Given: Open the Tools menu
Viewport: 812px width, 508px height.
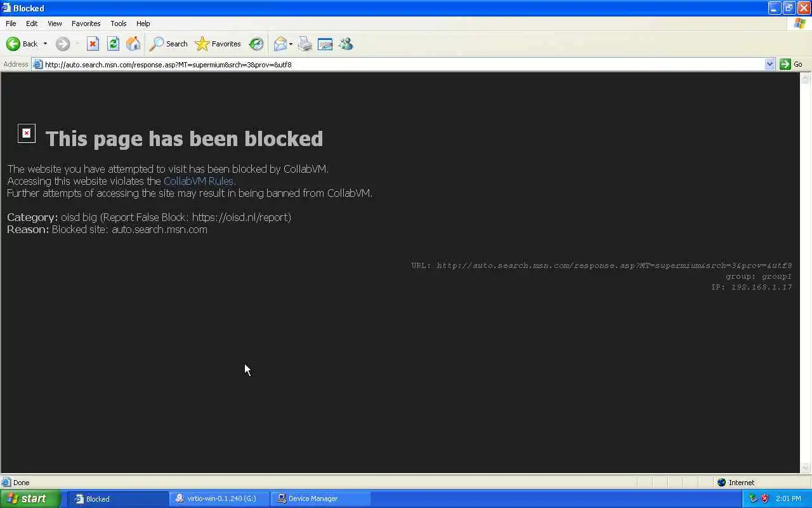Looking at the screenshot, I should 119,23.
